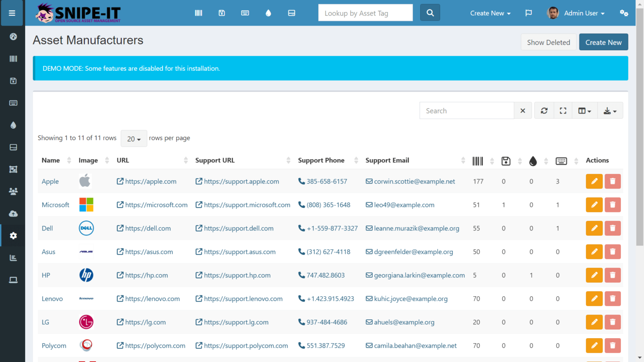Edit the Apple manufacturer with pencil icon
Screen dimensions: 644x362
[594, 181]
